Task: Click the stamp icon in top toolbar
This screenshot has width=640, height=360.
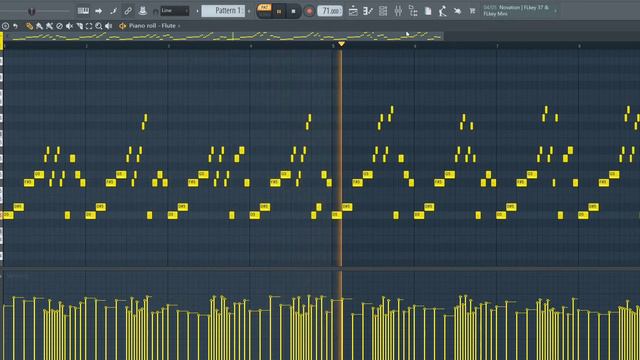Action: 142,11
